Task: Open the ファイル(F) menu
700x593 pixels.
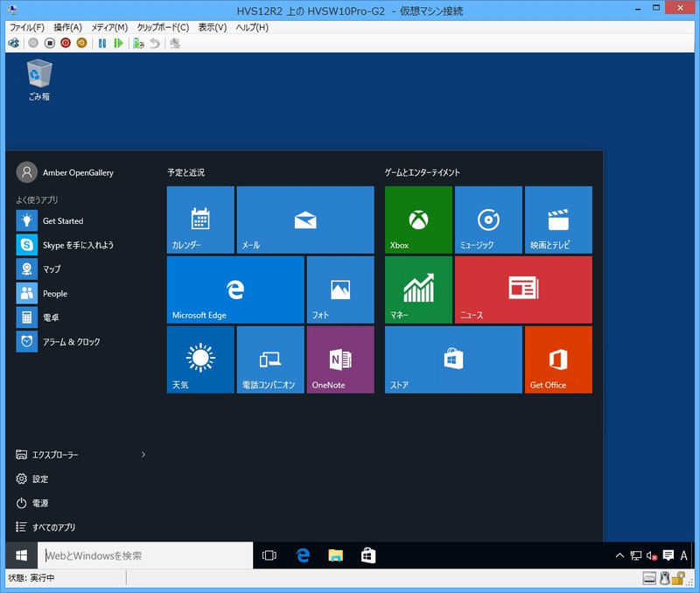Action: (27, 28)
